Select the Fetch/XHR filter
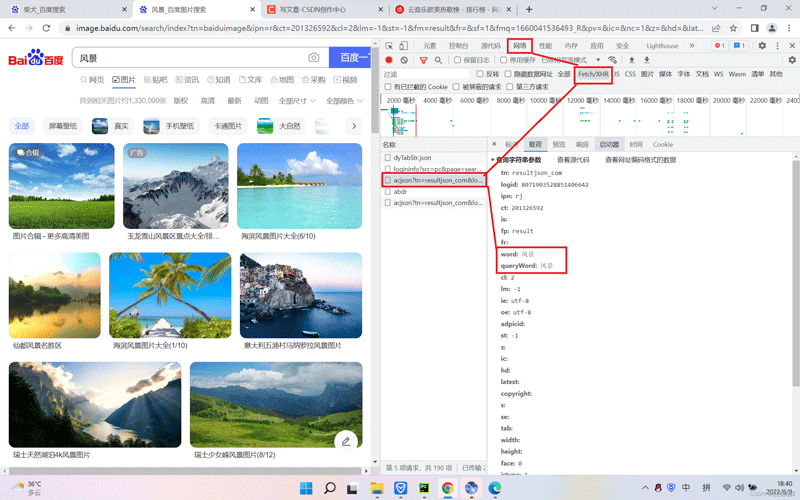 click(x=593, y=74)
